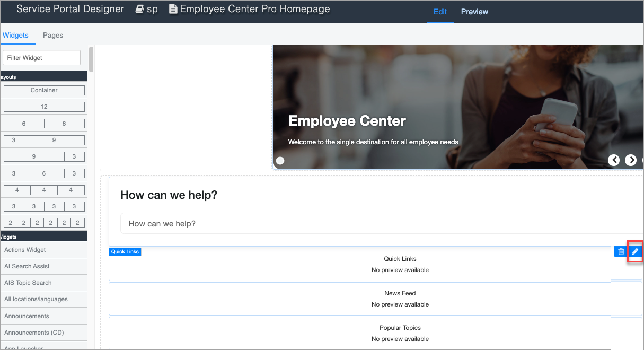Open the Pages tab in sidebar

tap(53, 35)
